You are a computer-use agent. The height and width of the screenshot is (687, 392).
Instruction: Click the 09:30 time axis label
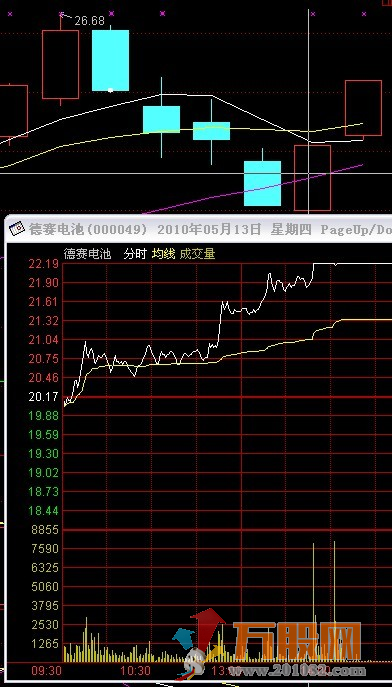(x=45, y=670)
